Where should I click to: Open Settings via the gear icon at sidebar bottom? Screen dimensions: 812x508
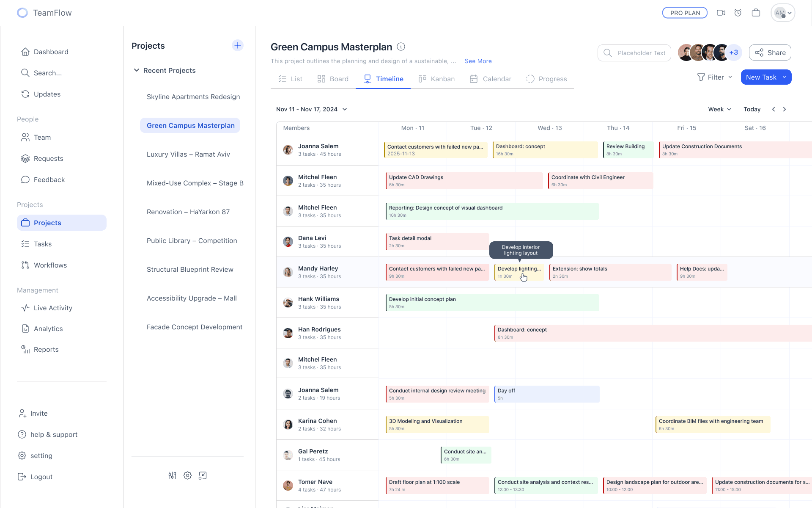coord(187,475)
